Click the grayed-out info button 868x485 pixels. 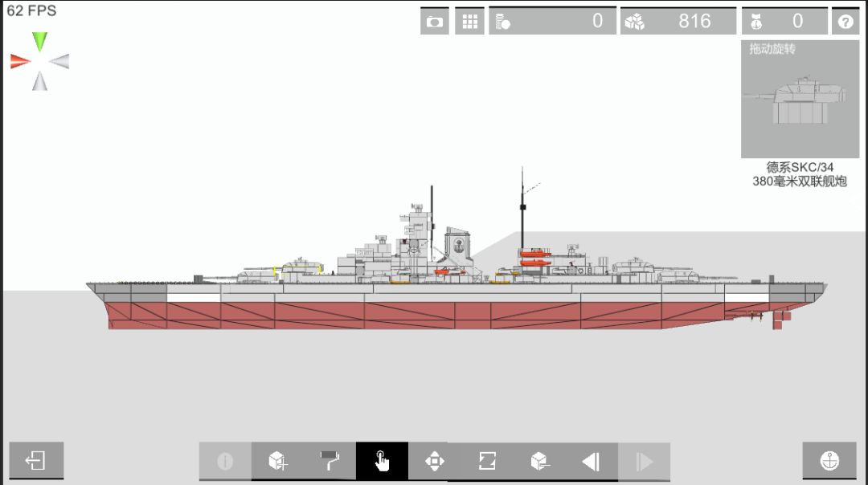point(225,461)
